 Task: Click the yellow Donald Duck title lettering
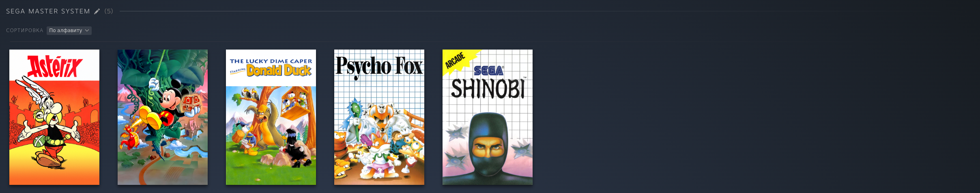point(279,71)
